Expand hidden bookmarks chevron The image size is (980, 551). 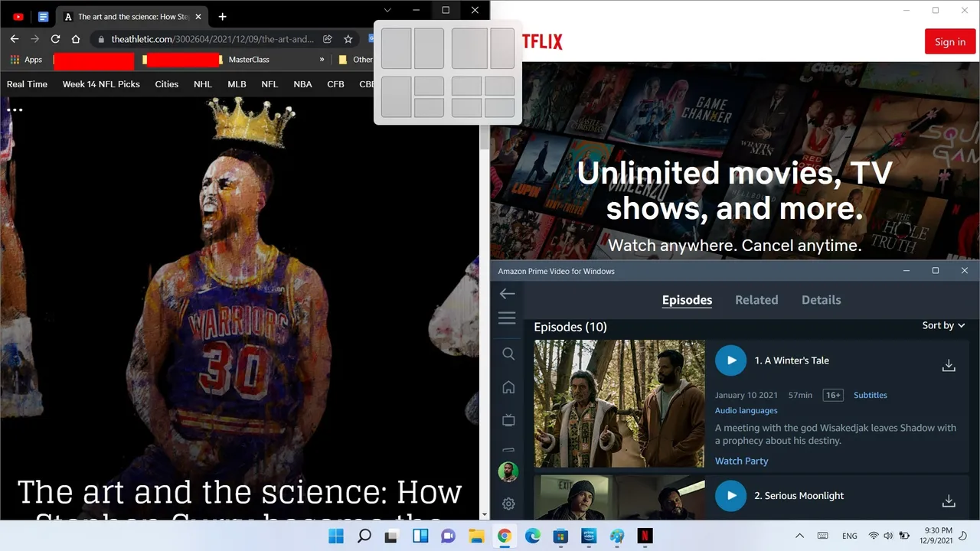tap(322, 60)
